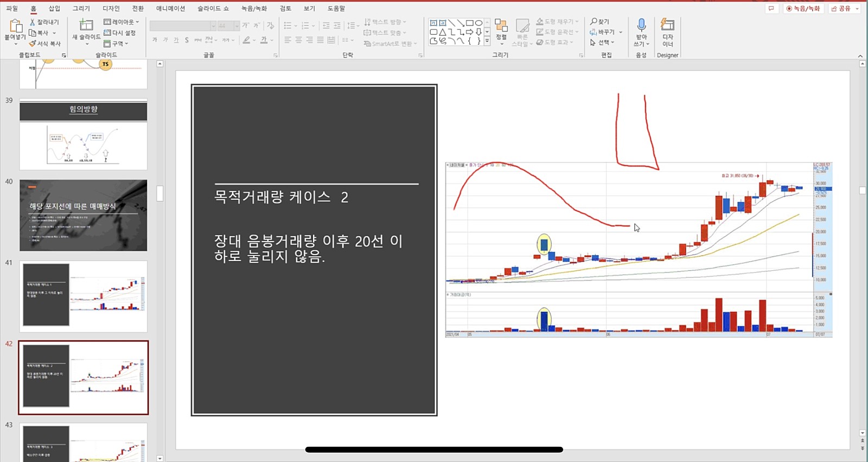Choose the straight line shape in gallery
This screenshot has height=462, width=868.
tap(451, 23)
